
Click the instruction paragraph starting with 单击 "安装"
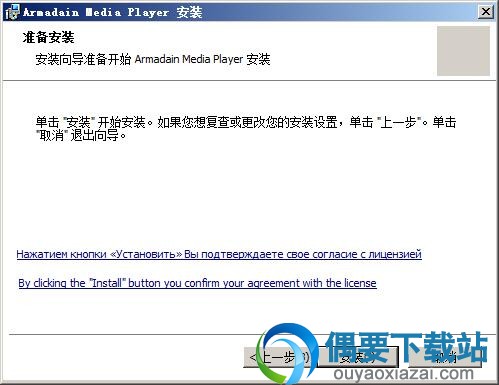tap(246, 128)
